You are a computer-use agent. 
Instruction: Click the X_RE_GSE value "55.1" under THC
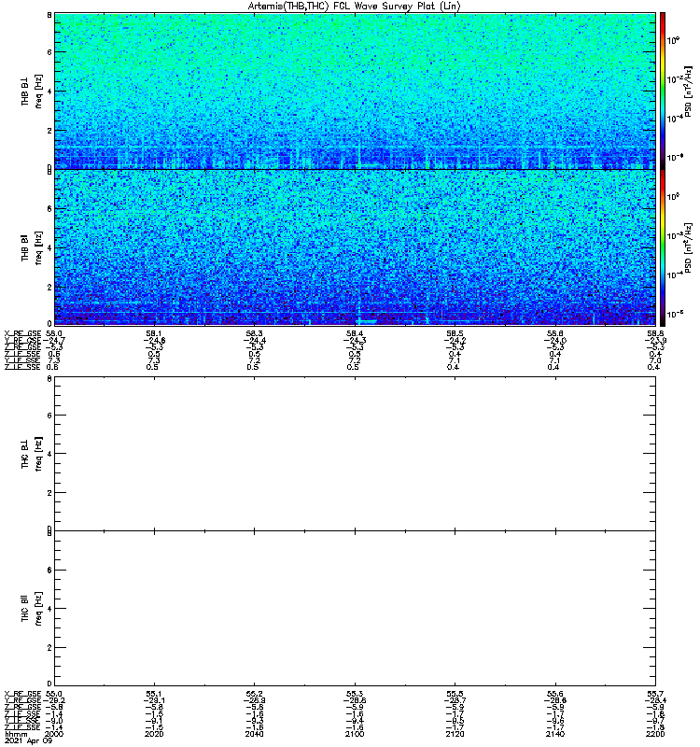[x=154, y=694]
